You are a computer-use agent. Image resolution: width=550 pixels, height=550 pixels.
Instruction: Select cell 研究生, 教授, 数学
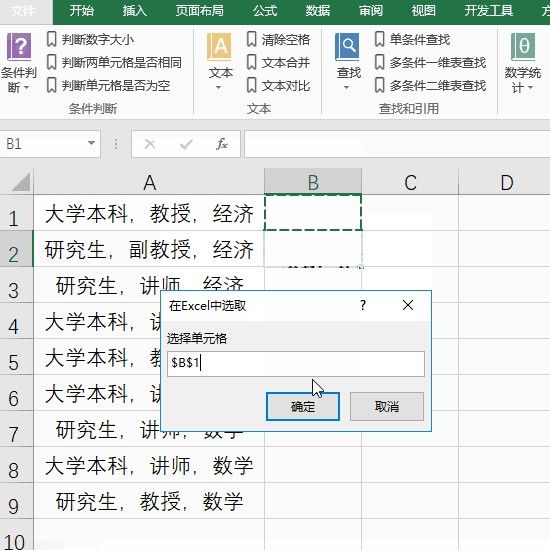tap(149, 501)
